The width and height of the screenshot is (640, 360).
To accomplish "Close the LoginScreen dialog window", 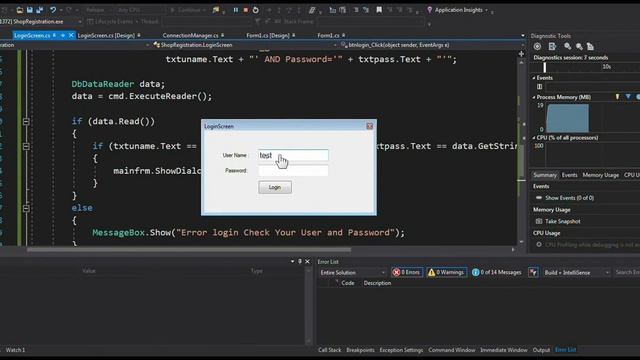I will coord(369,127).
